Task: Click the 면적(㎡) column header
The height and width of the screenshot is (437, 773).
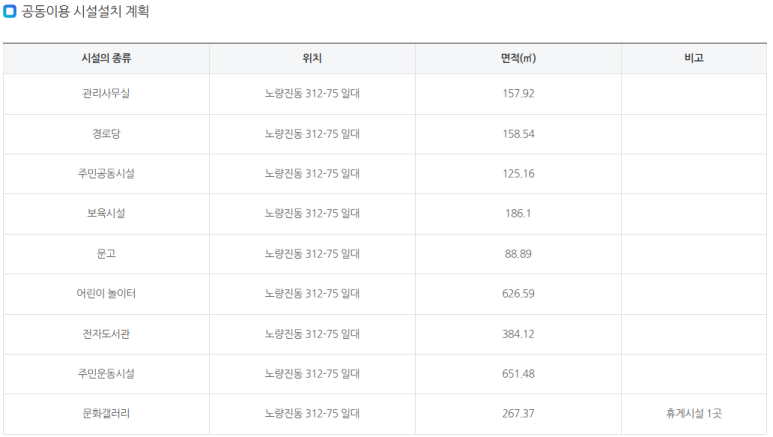Action: (518, 58)
